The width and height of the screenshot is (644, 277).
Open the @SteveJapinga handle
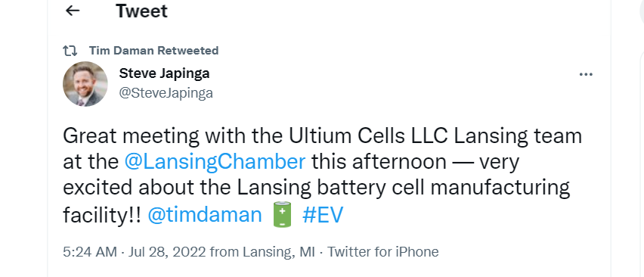coord(166,93)
